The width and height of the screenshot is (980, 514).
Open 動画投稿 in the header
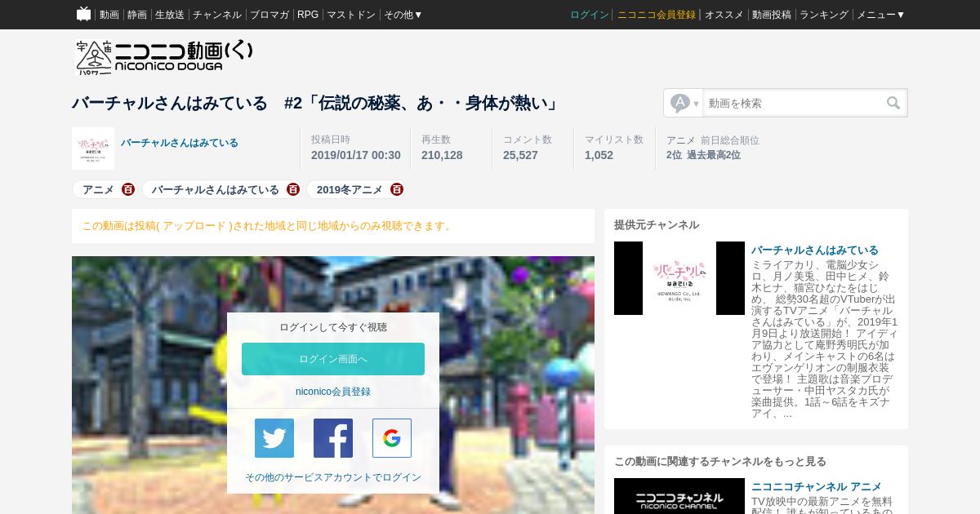point(772,15)
